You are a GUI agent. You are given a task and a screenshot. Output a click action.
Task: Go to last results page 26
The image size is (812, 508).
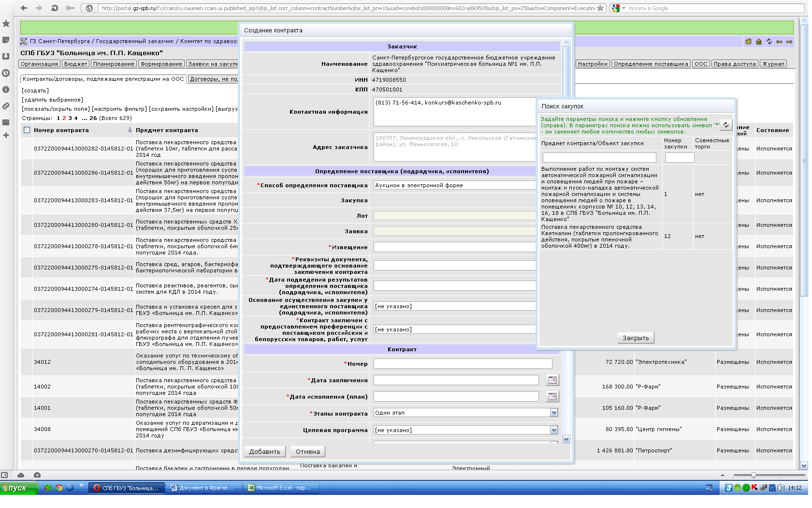[x=93, y=118]
